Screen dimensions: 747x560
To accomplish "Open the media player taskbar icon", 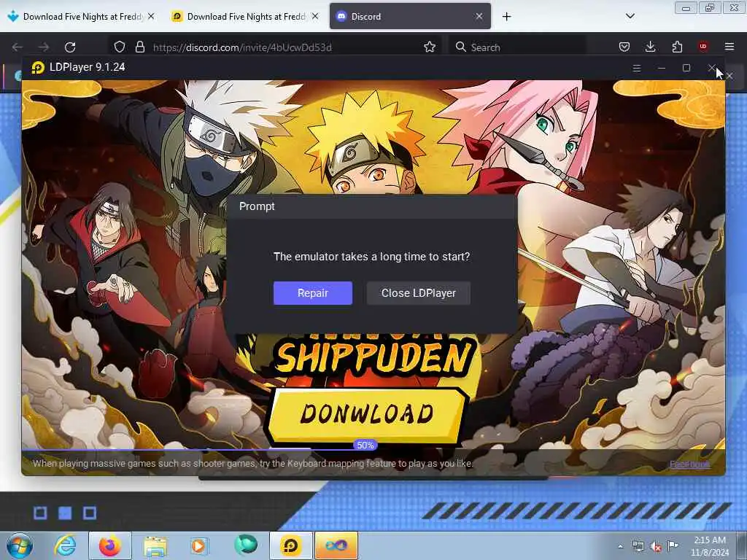I will [x=198, y=545].
